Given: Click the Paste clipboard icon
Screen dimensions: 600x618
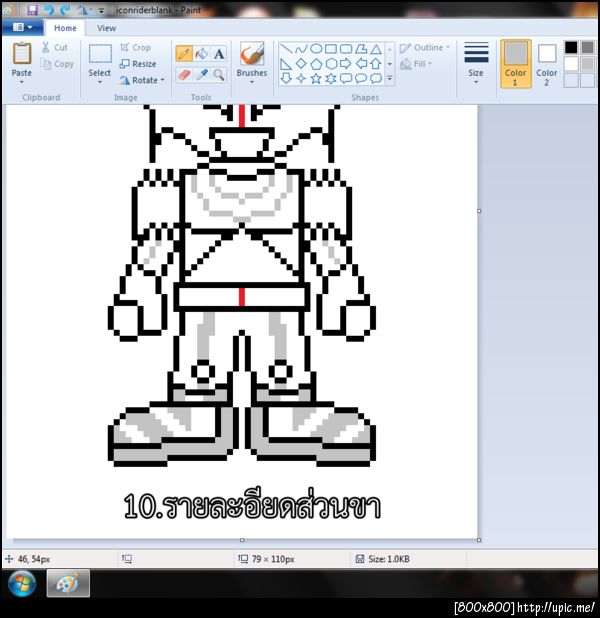Looking at the screenshot, I should pyautogui.click(x=22, y=54).
